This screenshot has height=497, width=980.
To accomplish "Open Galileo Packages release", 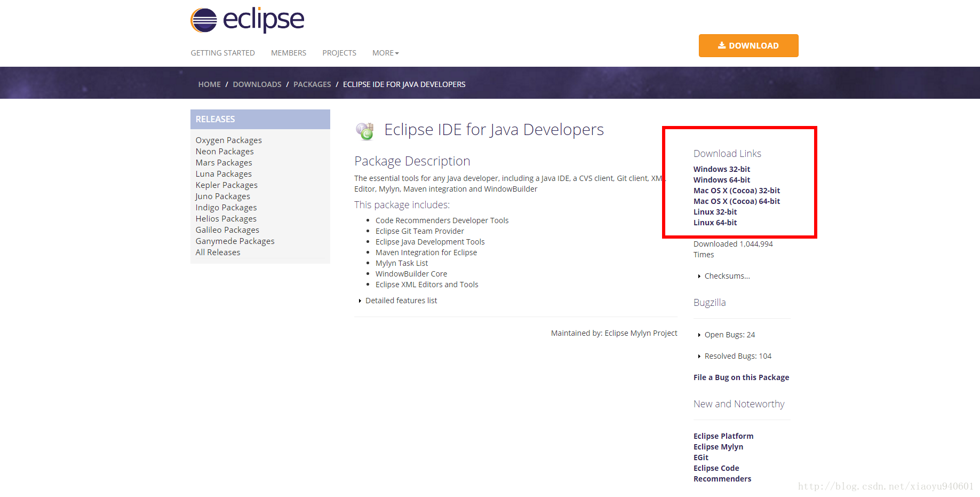I will [x=227, y=230].
